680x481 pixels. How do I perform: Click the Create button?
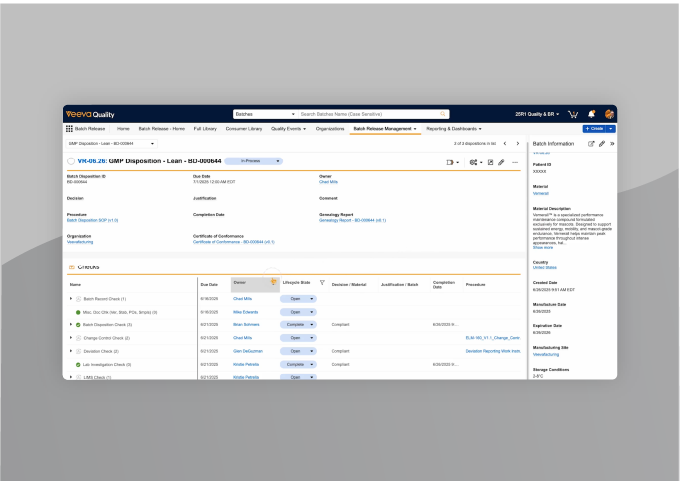point(594,128)
